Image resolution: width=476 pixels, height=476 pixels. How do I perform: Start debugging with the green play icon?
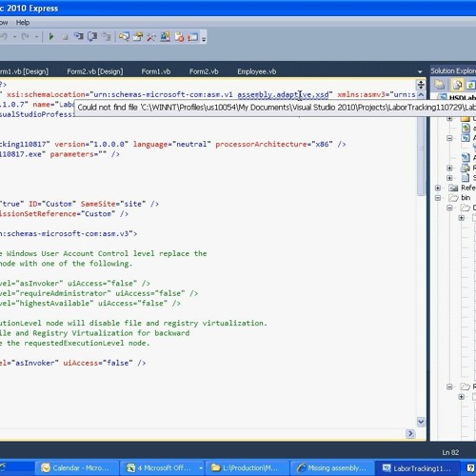click(x=50, y=37)
